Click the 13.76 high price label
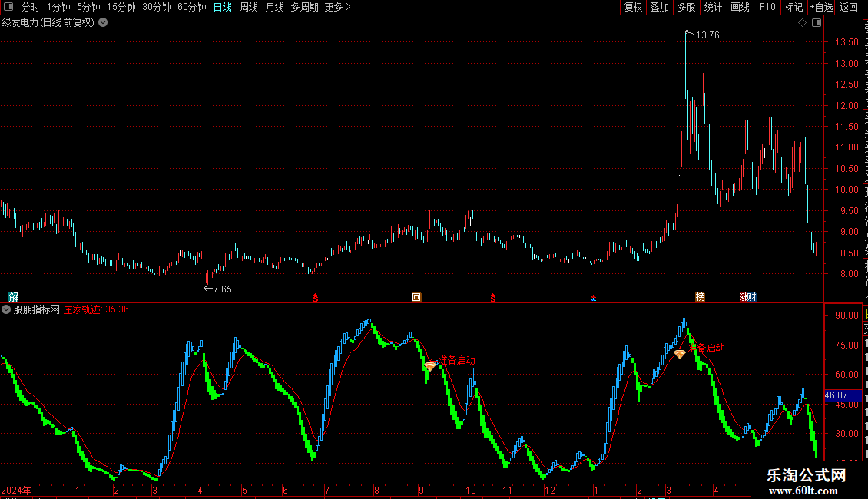 (x=707, y=35)
